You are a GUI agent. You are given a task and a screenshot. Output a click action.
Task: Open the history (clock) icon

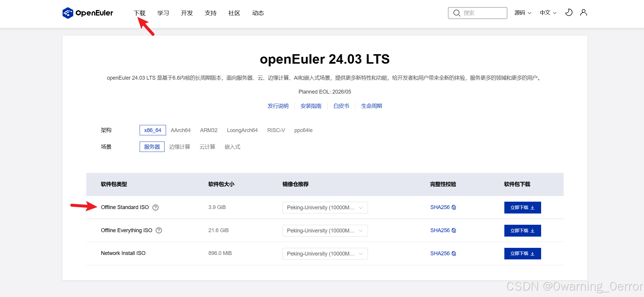[x=568, y=12]
